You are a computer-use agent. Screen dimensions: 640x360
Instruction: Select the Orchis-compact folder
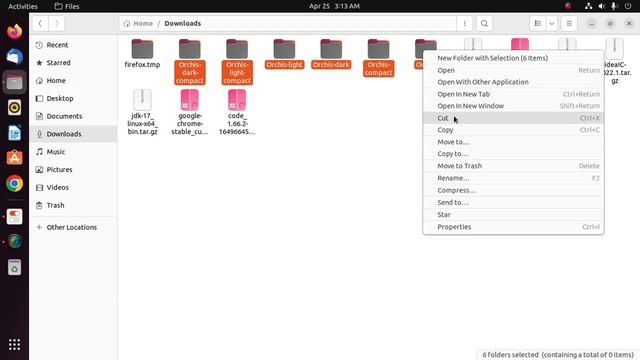pos(378,58)
